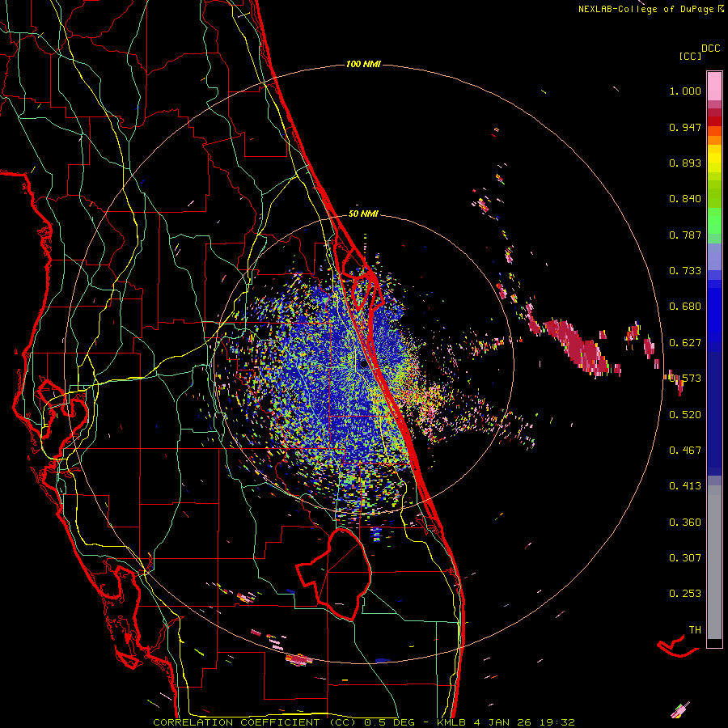Click the KMLB radar site identifier in the caption

click(453, 722)
